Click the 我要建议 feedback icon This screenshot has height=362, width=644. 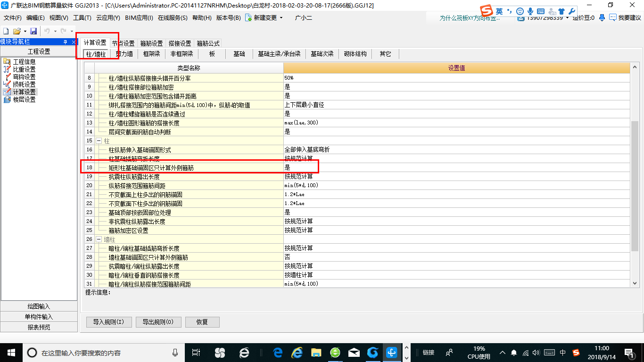[612, 17]
